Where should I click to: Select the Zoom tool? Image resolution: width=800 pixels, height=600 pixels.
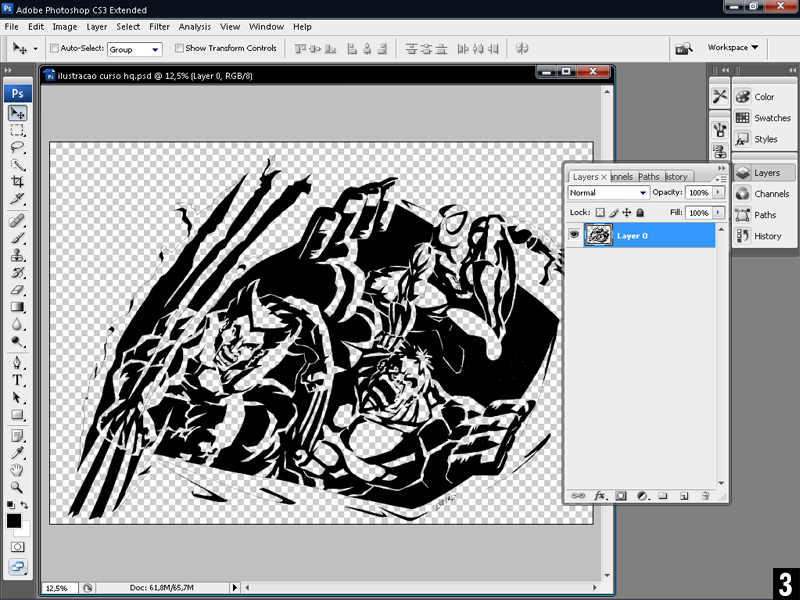click(18, 487)
